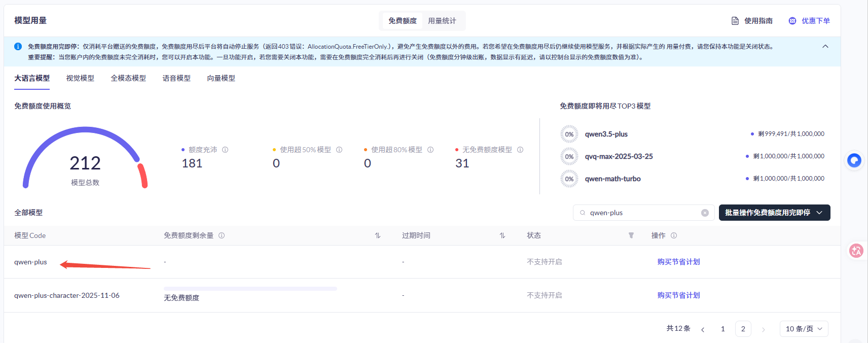Image resolution: width=868 pixels, height=343 pixels.
Task: Click the quota progress bar for qwen-plus-character-2025-11-06
Action: [x=250, y=289]
